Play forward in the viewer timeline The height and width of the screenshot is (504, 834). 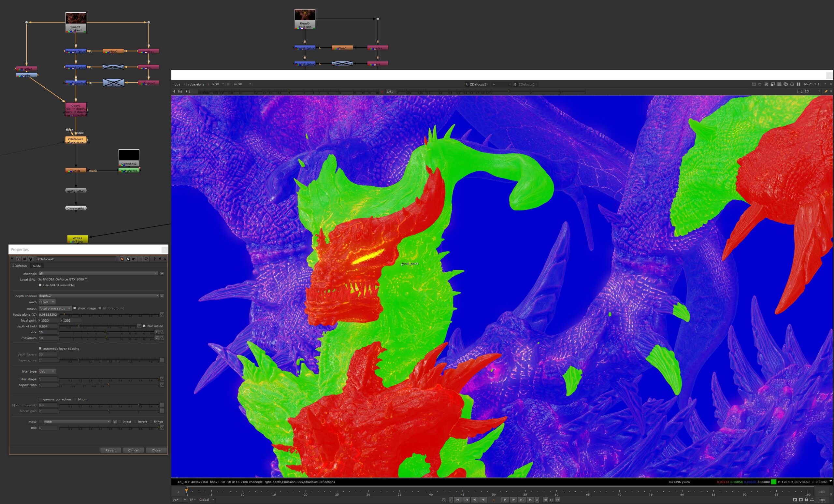pos(505,499)
